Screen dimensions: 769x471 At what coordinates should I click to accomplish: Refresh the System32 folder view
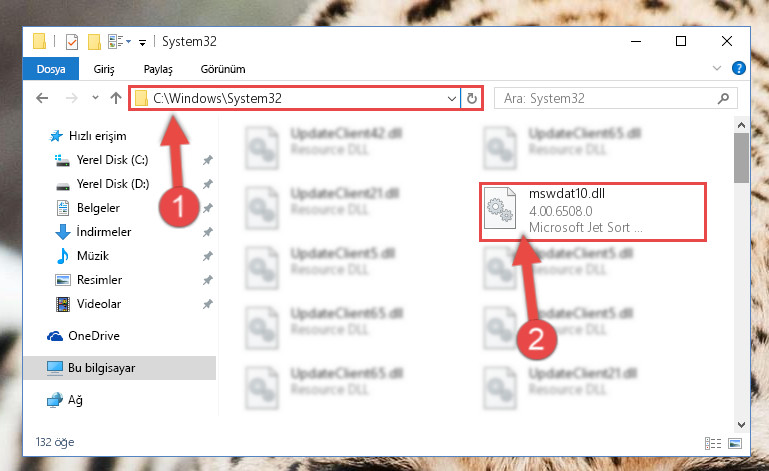pos(472,99)
